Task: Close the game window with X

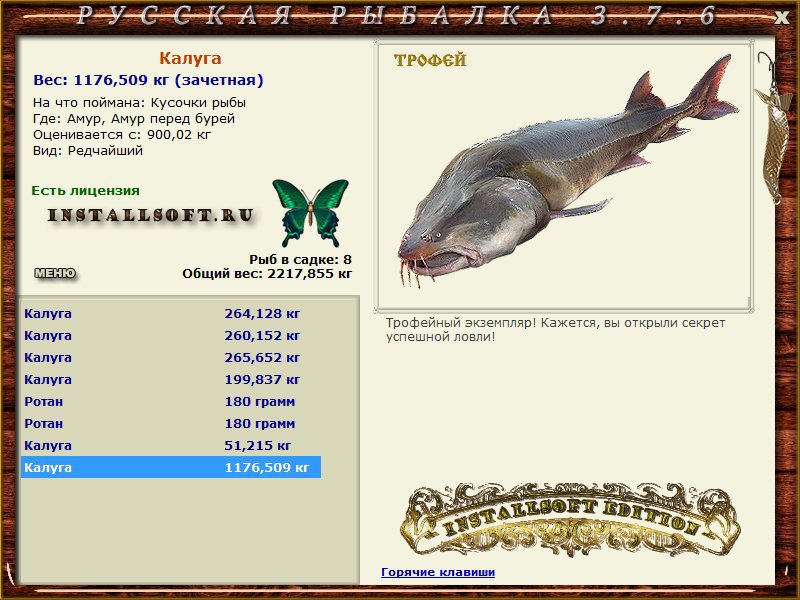Action: click(x=781, y=17)
